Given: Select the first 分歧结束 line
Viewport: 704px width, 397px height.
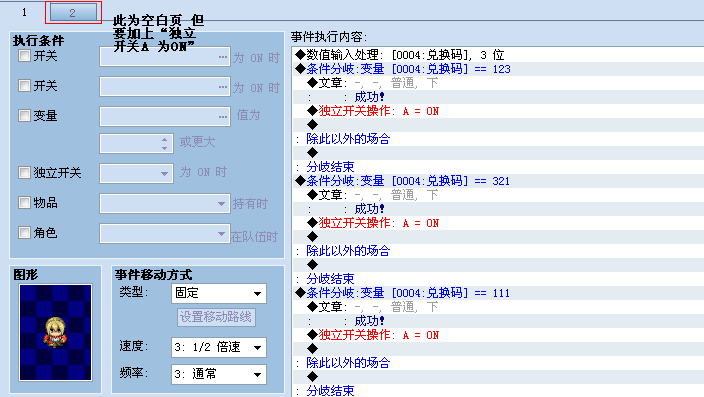Looking at the screenshot, I should click(x=498, y=167).
